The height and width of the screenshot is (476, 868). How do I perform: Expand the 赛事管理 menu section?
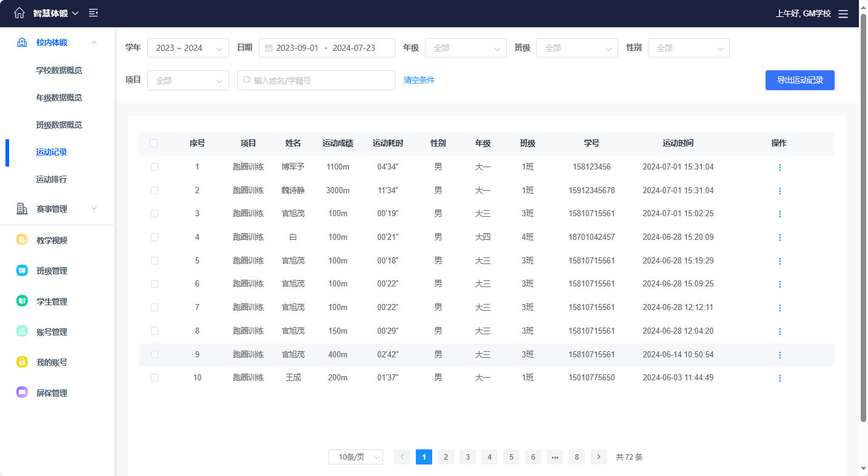[94, 209]
